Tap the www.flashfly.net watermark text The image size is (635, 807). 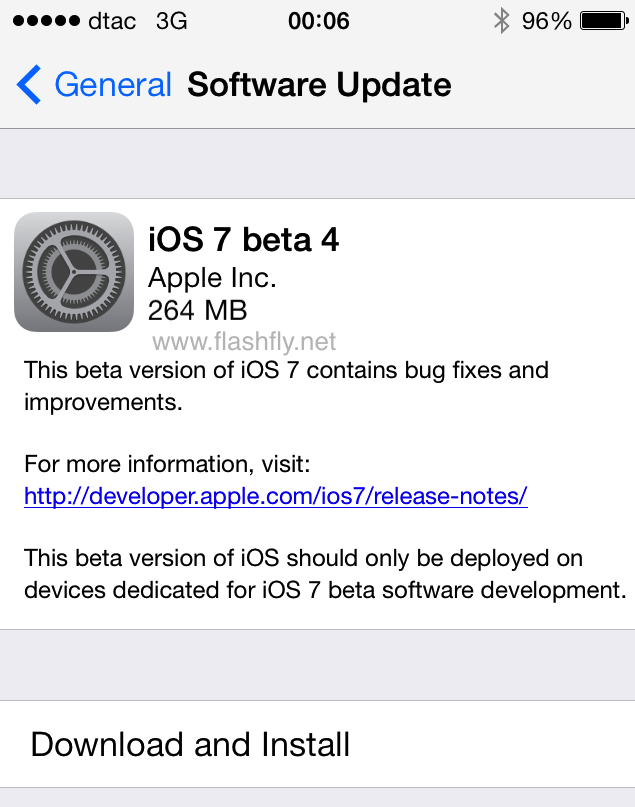243,342
